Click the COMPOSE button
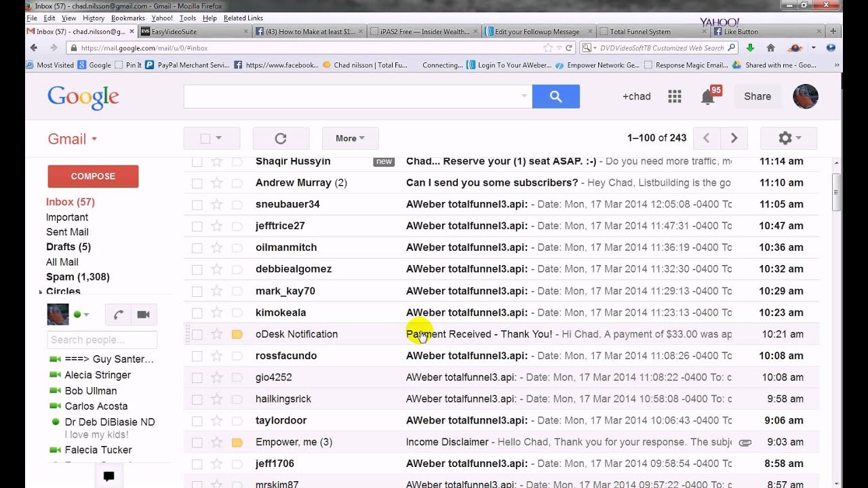The height and width of the screenshot is (488, 868). (x=93, y=176)
